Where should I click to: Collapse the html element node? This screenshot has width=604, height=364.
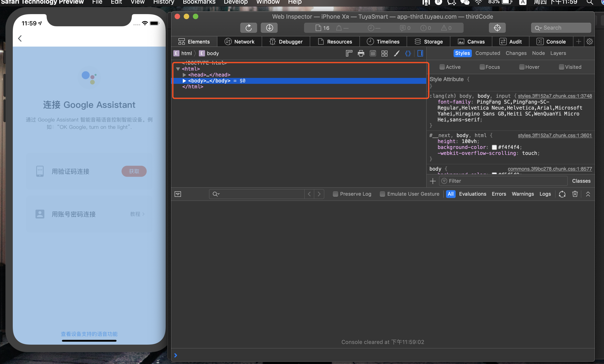(x=178, y=69)
